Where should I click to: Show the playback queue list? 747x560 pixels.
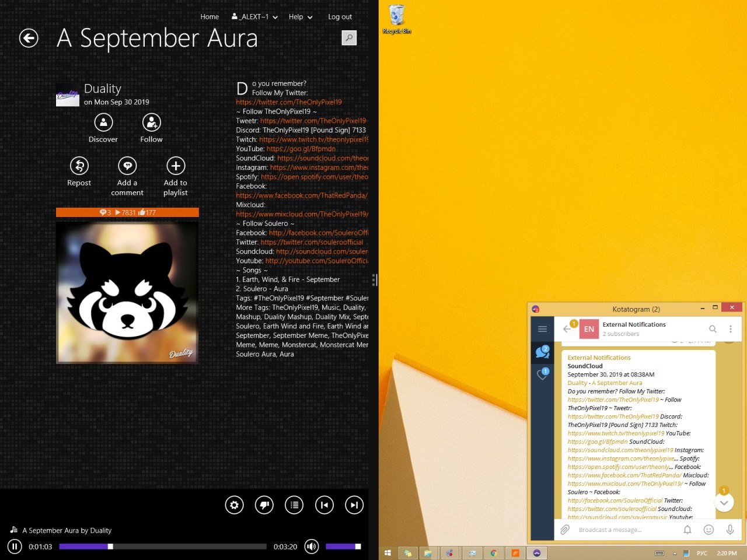[294, 505]
